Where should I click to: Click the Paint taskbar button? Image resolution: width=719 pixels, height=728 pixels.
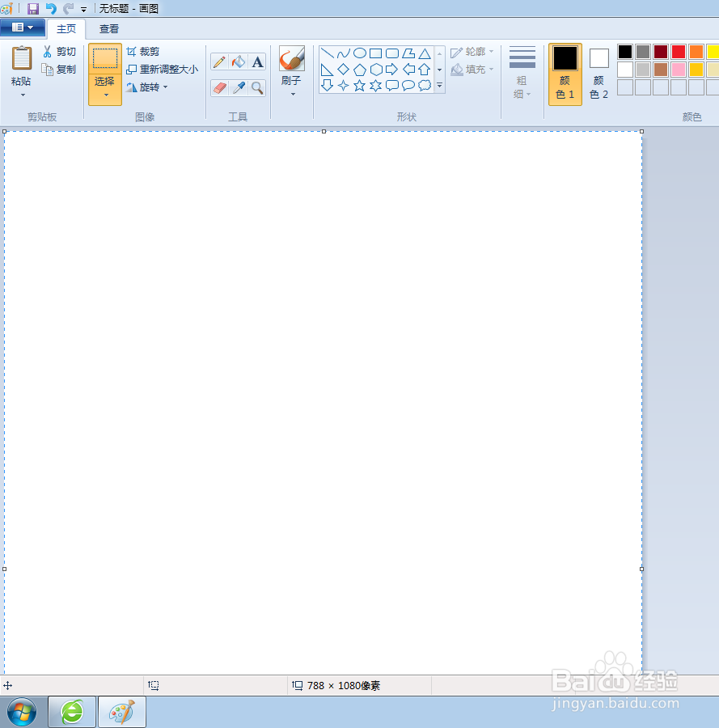tap(122, 712)
